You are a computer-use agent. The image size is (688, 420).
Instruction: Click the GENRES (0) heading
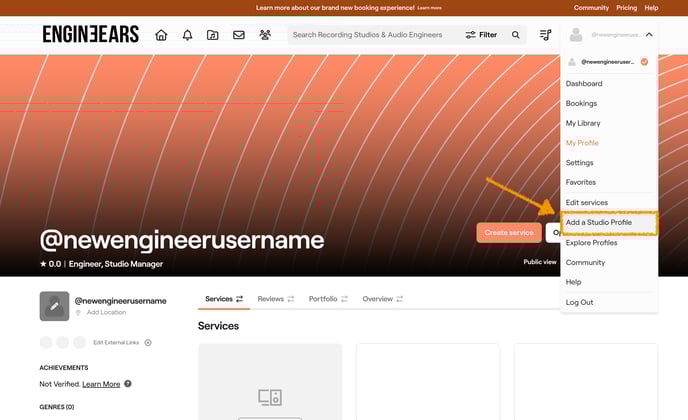(57, 407)
